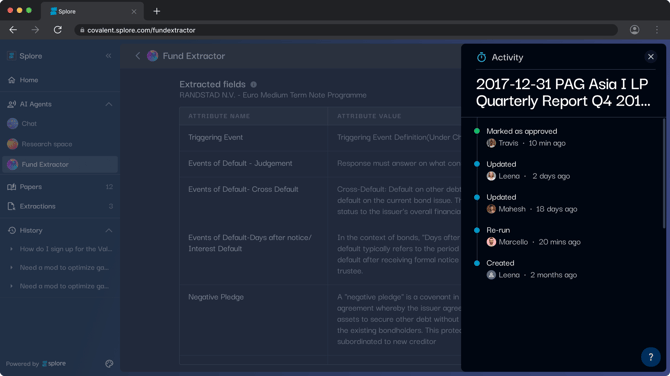Collapse the Splore sidebar
Viewport: 670px width, 376px height.
(109, 56)
